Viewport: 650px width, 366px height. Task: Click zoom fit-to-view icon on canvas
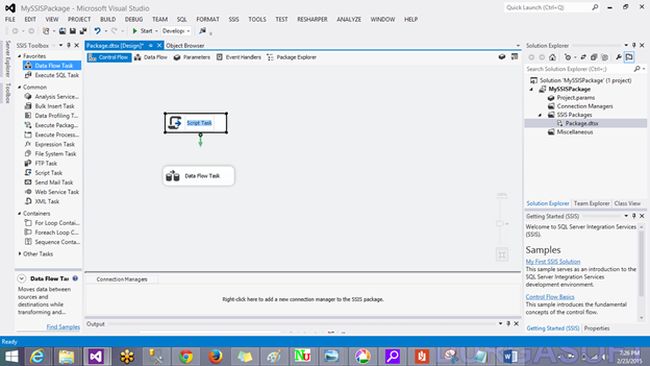click(x=502, y=255)
